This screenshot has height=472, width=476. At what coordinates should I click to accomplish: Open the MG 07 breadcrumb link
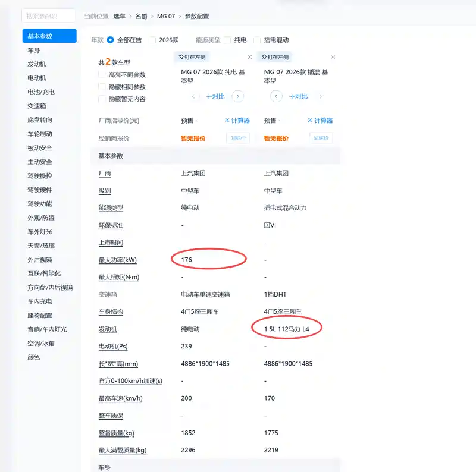pos(166,17)
